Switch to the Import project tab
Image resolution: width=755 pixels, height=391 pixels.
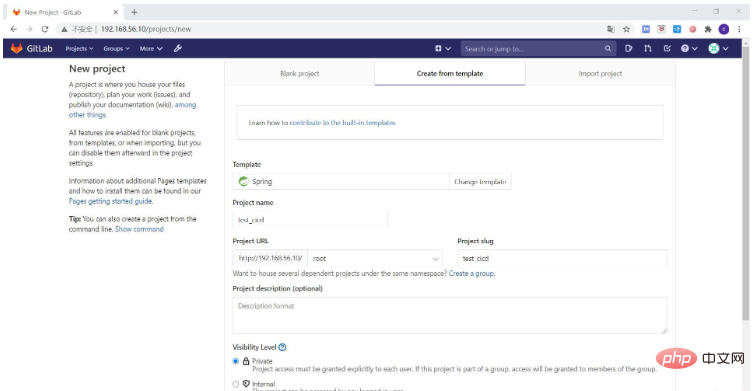pyautogui.click(x=600, y=74)
